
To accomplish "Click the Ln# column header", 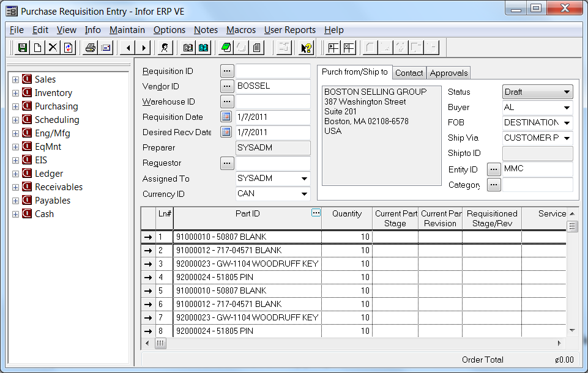I will pyautogui.click(x=165, y=218).
